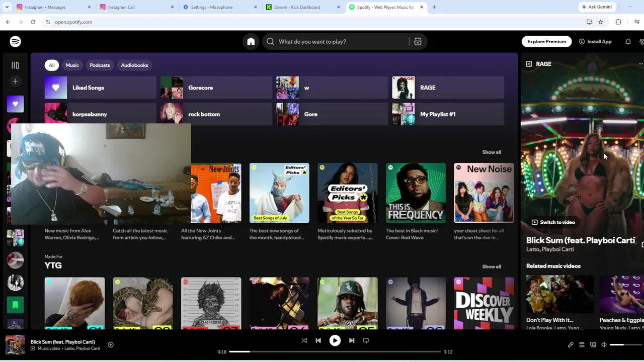Toggle shuffle playback

click(x=304, y=341)
